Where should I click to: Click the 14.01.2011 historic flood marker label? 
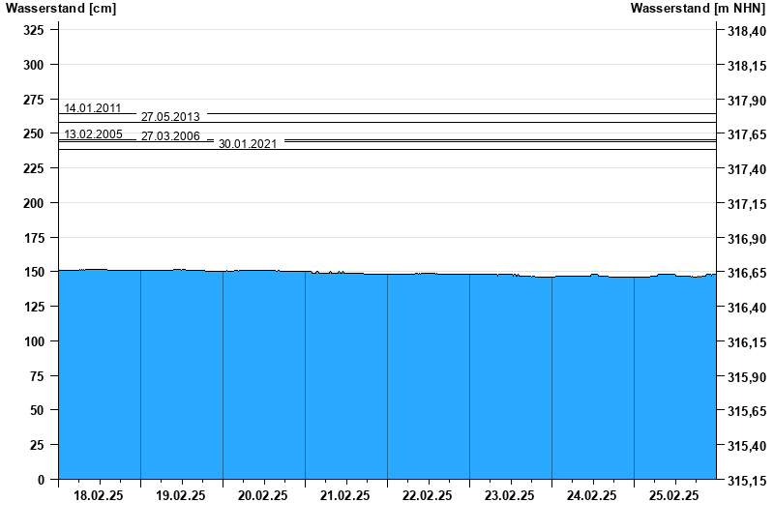tap(93, 107)
